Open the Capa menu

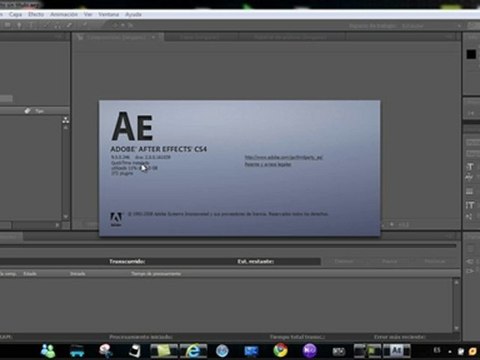15,14
